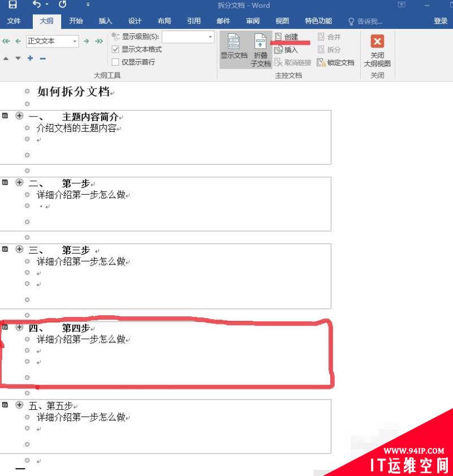
Task: Open the 特色功能 ribbon tab
Action: tap(318, 21)
